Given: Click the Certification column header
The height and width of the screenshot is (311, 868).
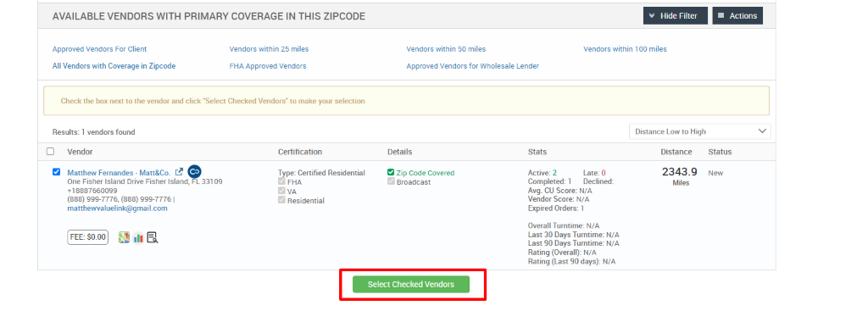Looking at the screenshot, I should coord(300,152).
